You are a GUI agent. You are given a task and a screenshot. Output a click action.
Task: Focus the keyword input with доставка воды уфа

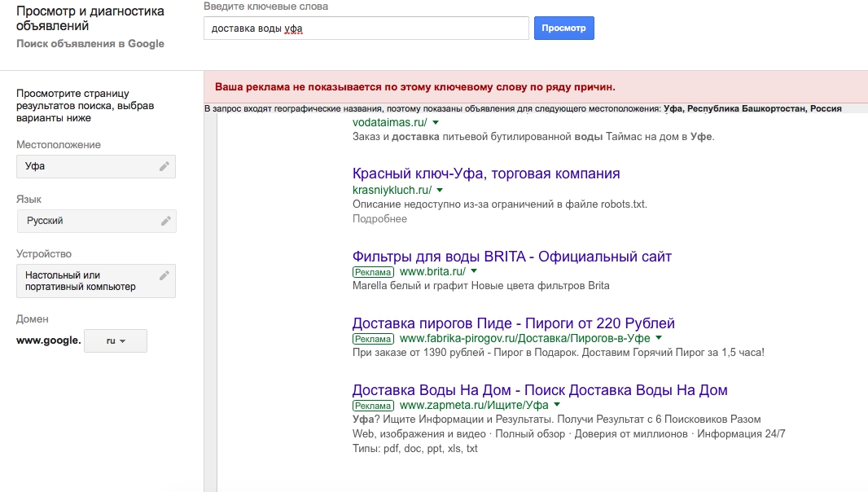pos(366,29)
